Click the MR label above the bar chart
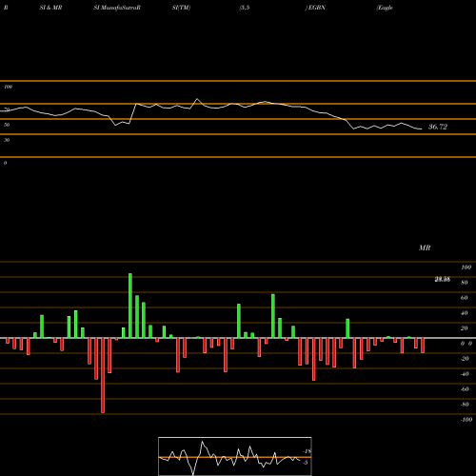Image resolution: width=476 pixels, height=476 pixels. click(425, 248)
